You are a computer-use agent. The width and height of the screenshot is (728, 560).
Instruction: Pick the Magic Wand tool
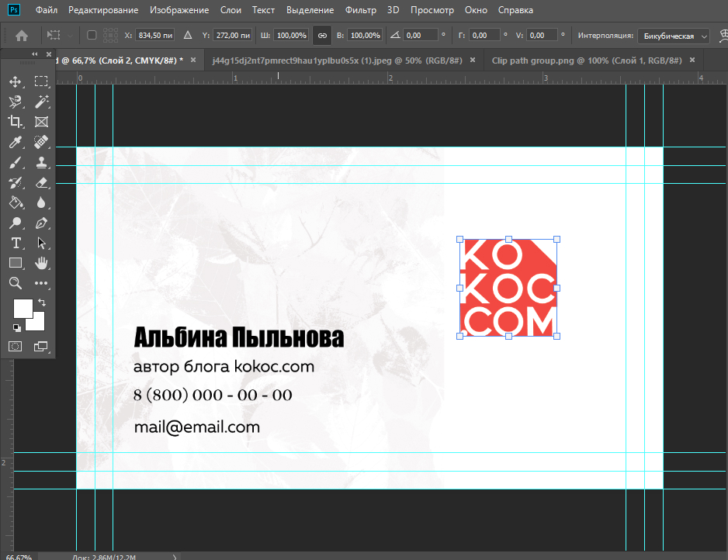(x=41, y=102)
